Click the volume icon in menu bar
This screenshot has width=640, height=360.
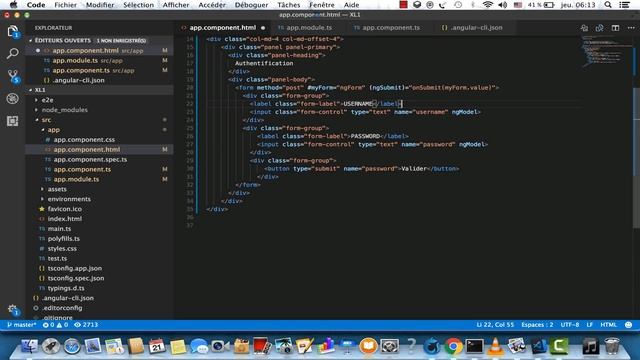502,5
